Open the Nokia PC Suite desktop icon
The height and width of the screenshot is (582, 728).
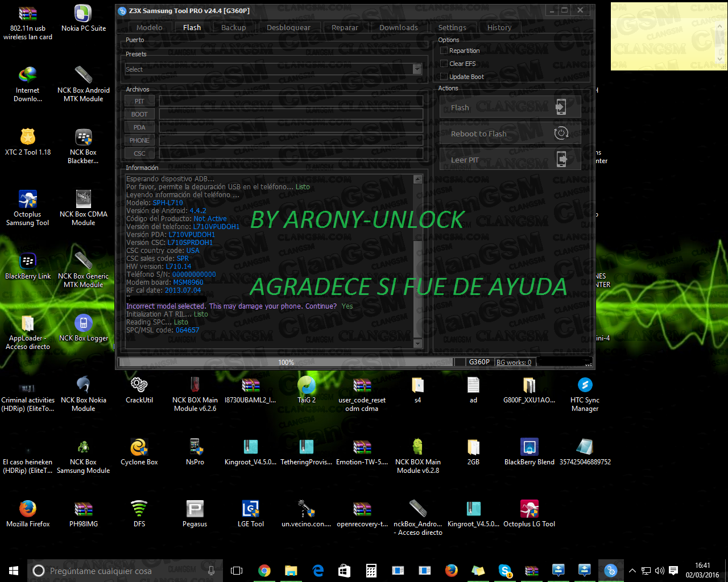[84, 18]
